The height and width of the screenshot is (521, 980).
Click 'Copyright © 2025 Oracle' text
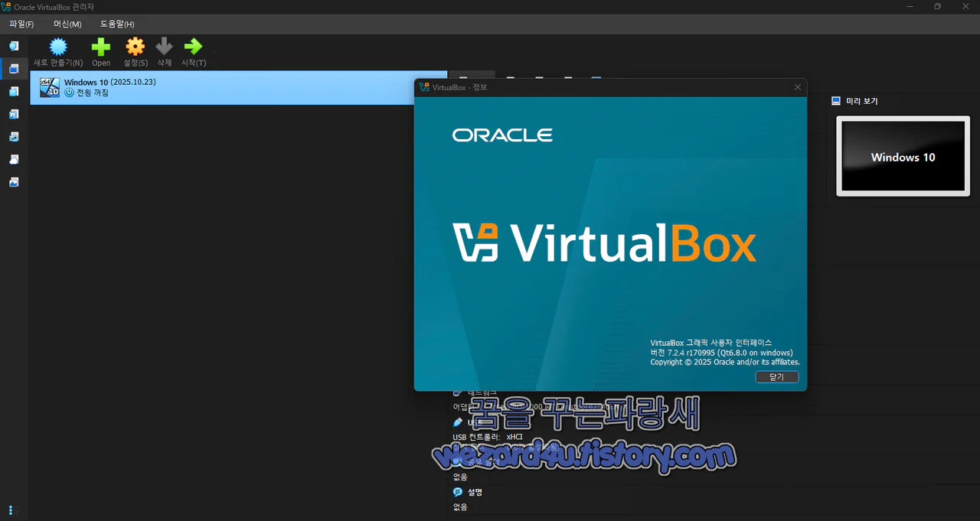click(693, 362)
